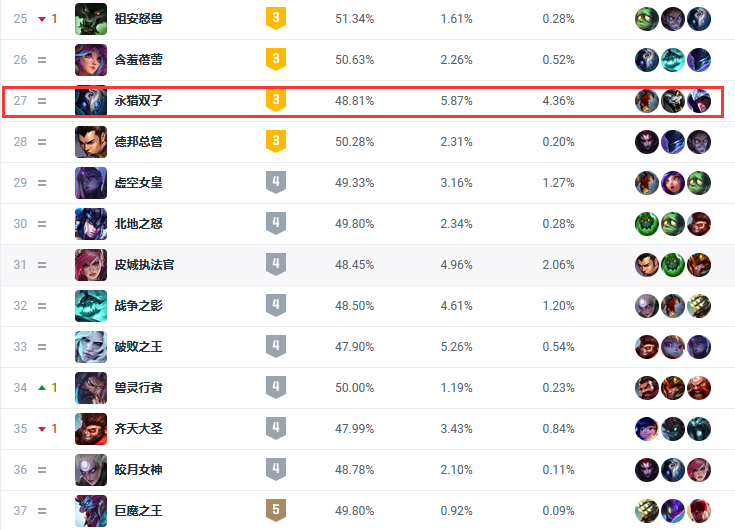Click the 虚空女皇 champion portrait icon
The width and height of the screenshot is (735, 530).
91,183
